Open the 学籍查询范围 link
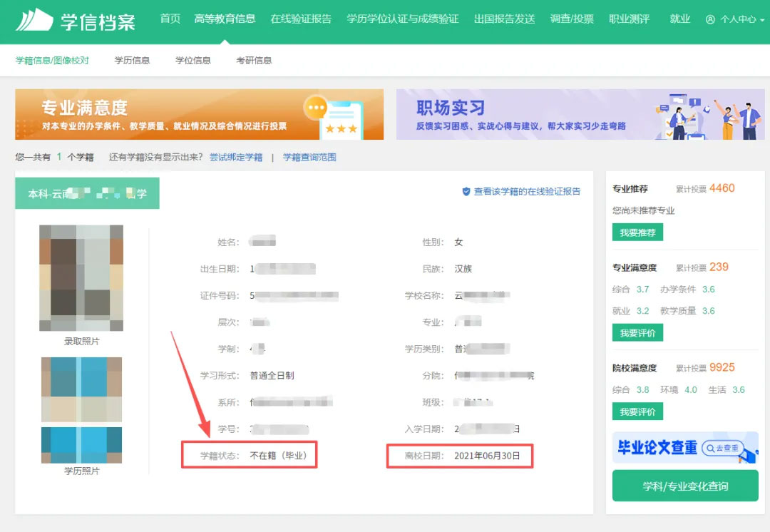The image size is (770, 532). click(x=309, y=157)
